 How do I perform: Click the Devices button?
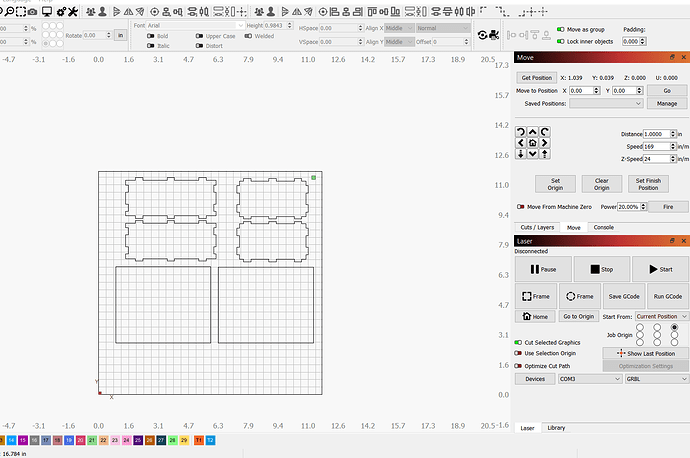tap(535, 379)
